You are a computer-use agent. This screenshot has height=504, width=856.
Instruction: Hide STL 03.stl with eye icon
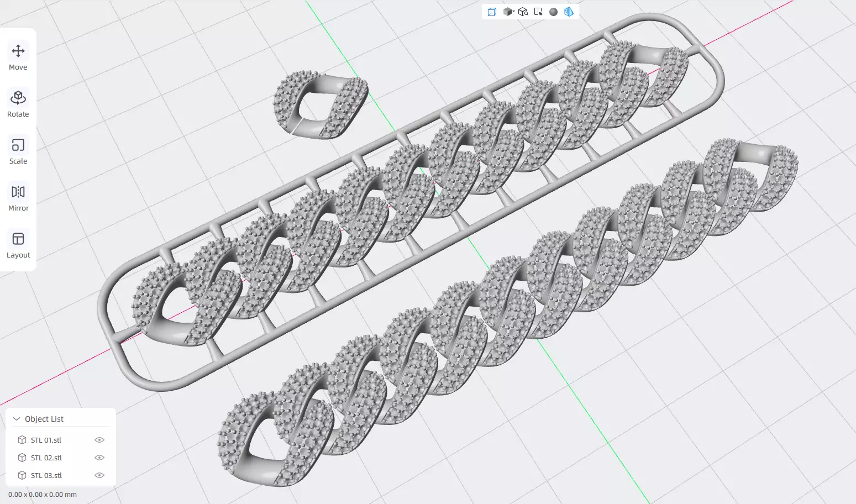(99, 475)
